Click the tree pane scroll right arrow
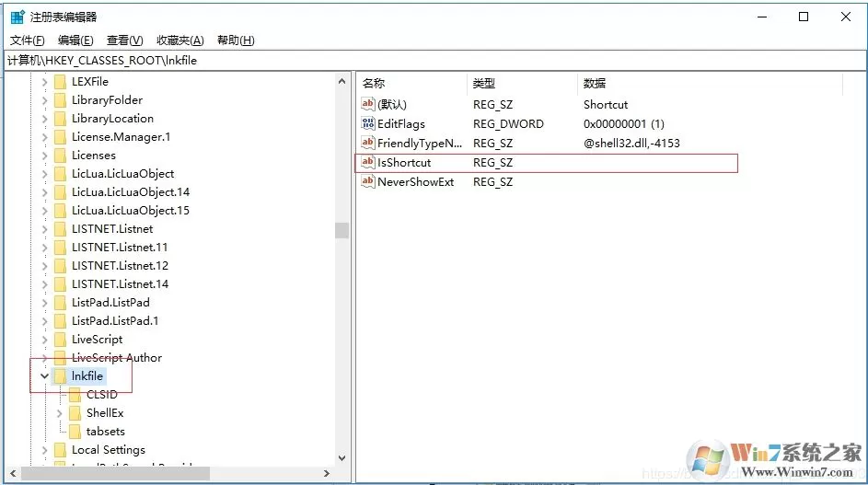868x485 pixels. [x=327, y=473]
